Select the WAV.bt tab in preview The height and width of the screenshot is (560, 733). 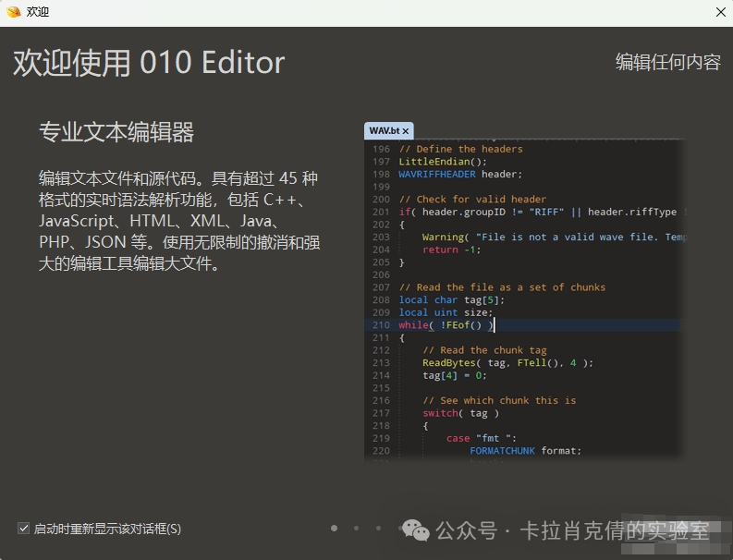tap(384, 131)
